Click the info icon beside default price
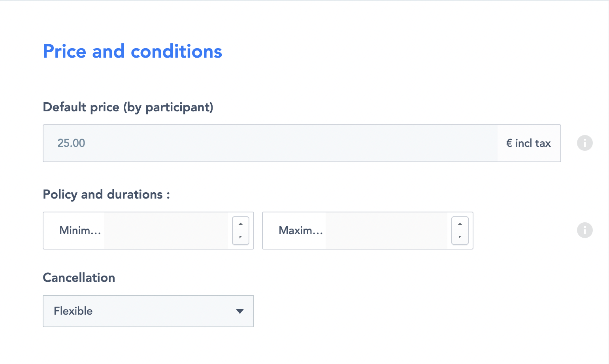 (x=584, y=143)
